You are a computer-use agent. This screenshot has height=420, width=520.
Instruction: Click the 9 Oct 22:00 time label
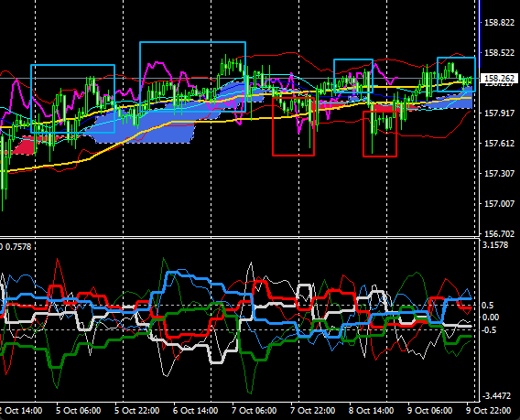click(489, 410)
